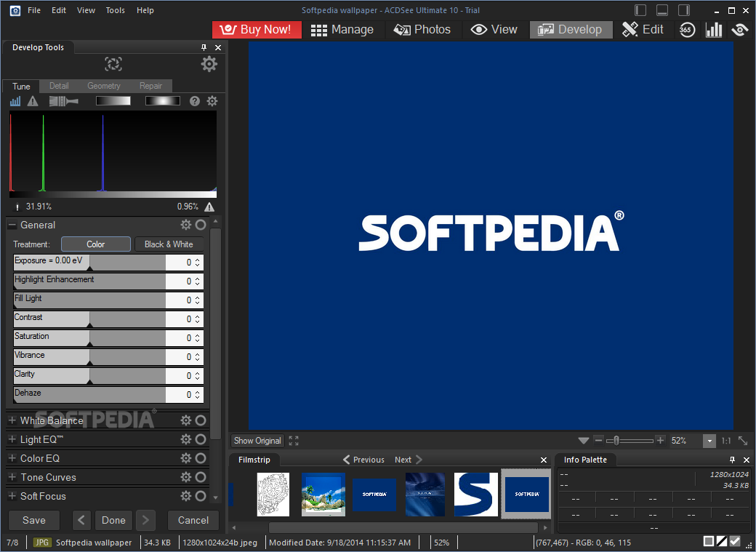Expand the Color EQ group
The width and height of the screenshot is (756, 552).
pyautogui.click(x=12, y=458)
